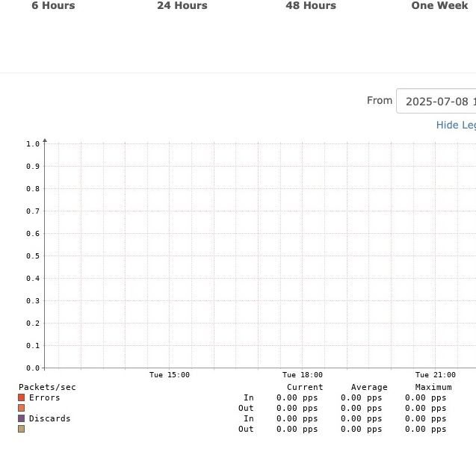Viewport: 476px width, 449px height.
Task: Open the 48 Hours graph range
Action: pos(311,6)
